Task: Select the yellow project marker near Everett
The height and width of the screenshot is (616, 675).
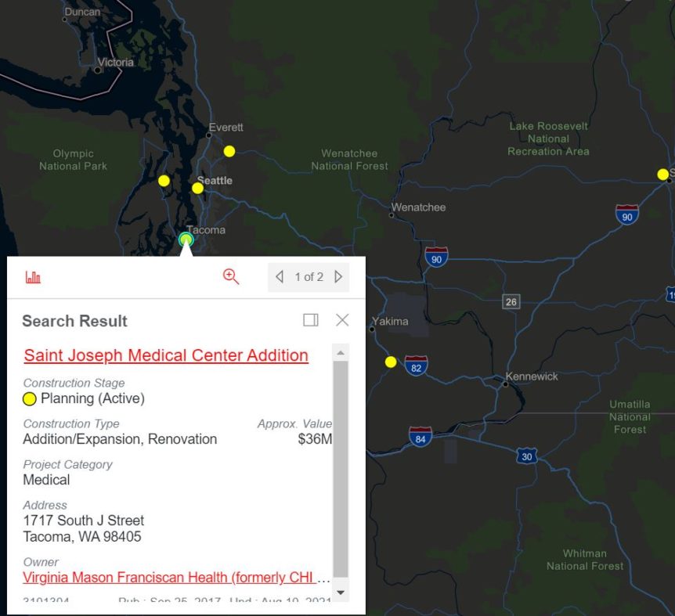Action: click(229, 151)
